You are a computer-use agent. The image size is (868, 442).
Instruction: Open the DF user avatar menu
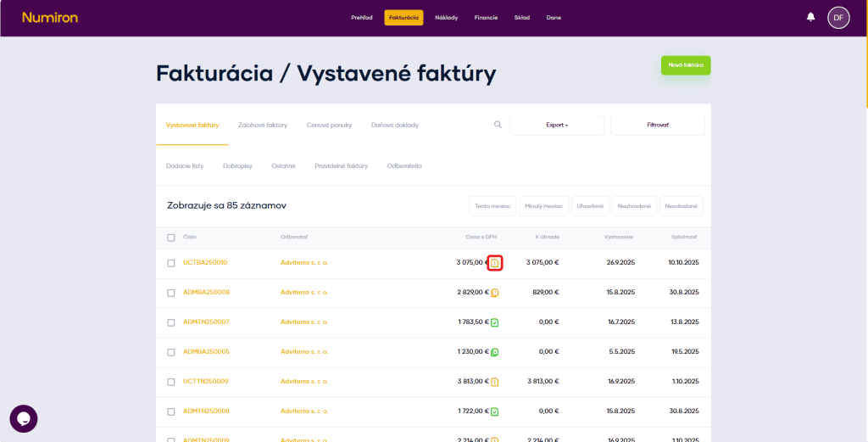(838, 17)
